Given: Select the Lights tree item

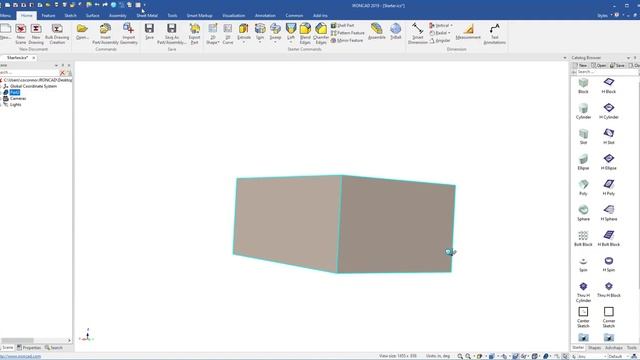Looking at the screenshot, I should click(x=16, y=104).
